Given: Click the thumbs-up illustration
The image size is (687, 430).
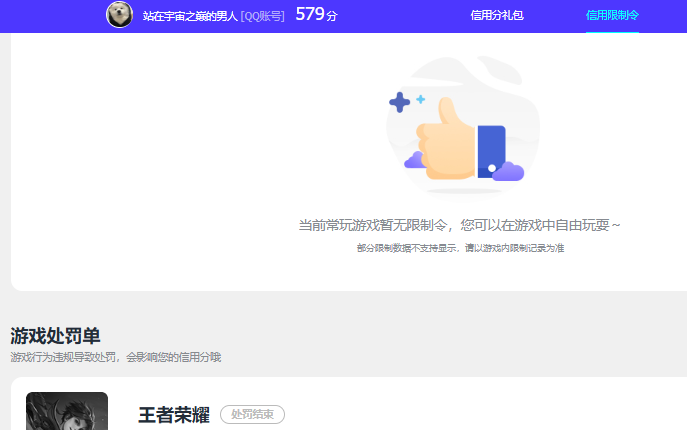Looking at the screenshot, I should coord(463,127).
